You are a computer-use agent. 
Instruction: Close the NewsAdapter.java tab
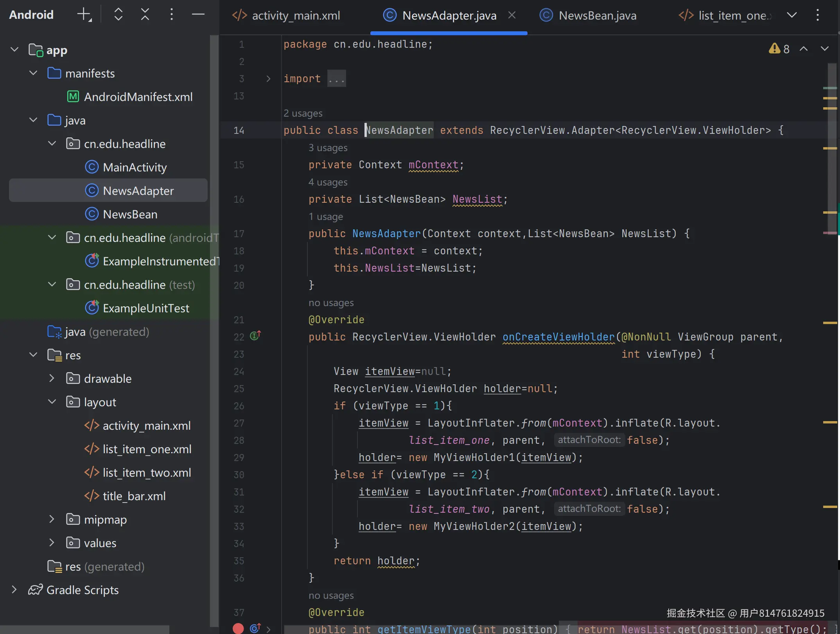point(512,15)
